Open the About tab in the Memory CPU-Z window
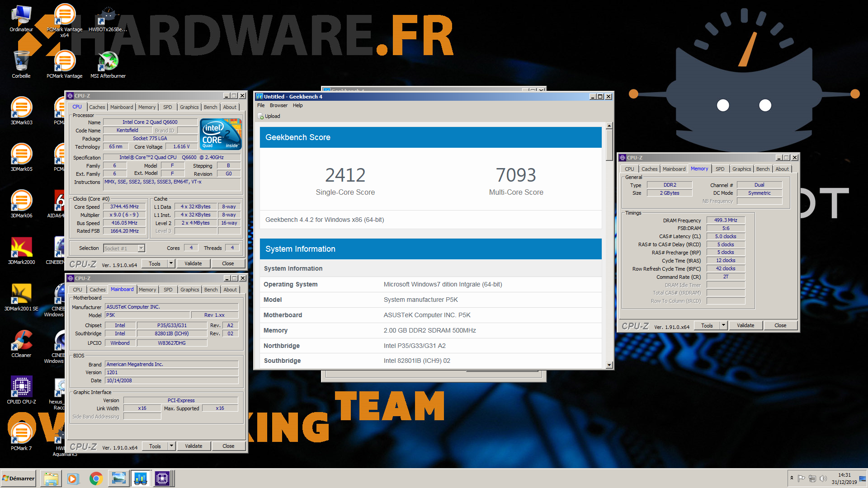 [x=782, y=169]
